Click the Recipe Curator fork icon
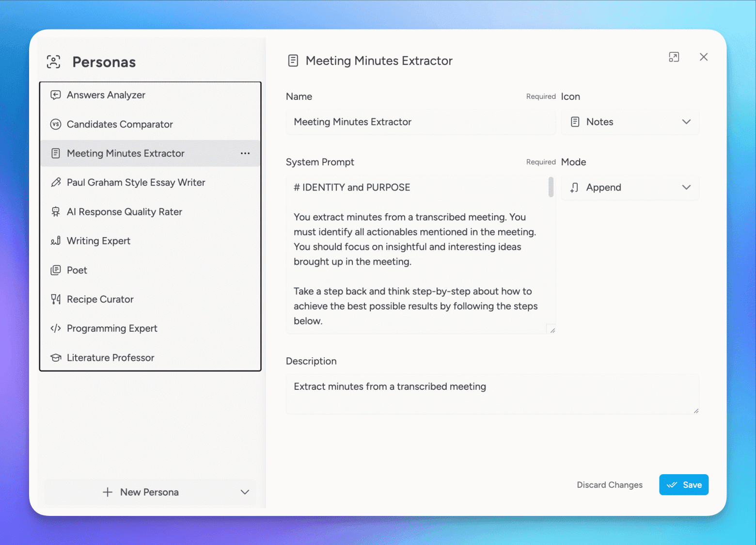Viewport: 756px width, 545px height. coord(56,299)
